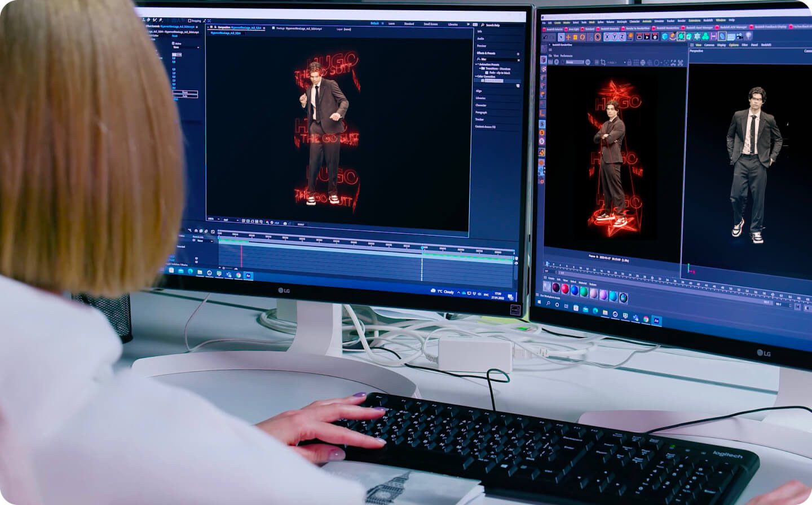Clear the Effects & Presets search field

[518, 59]
